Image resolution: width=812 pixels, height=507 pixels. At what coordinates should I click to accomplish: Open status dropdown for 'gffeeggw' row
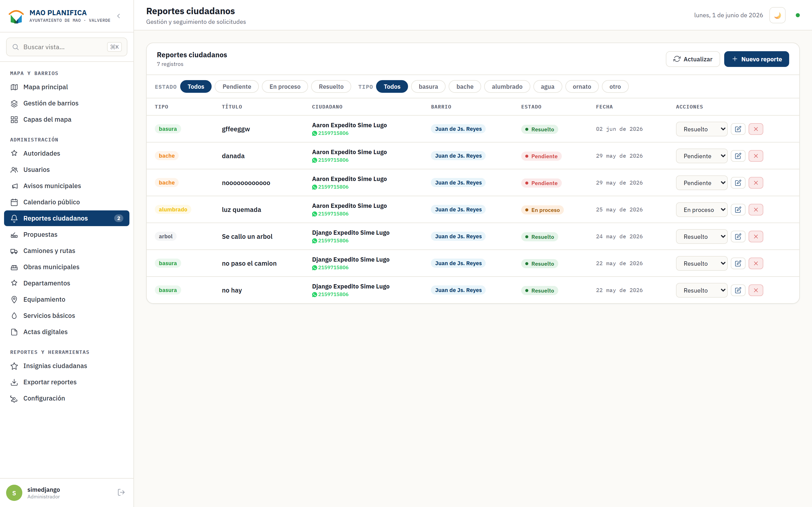tap(701, 129)
